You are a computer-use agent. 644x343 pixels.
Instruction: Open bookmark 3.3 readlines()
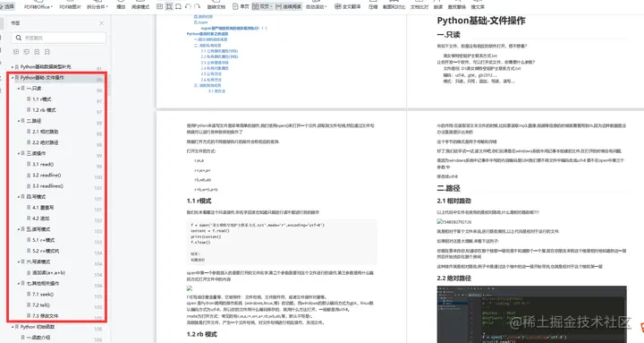(x=47, y=186)
